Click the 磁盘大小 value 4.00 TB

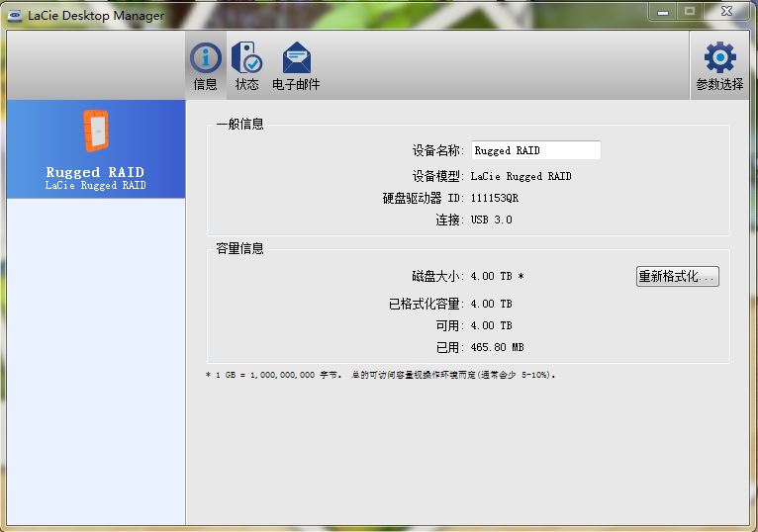point(491,276)
